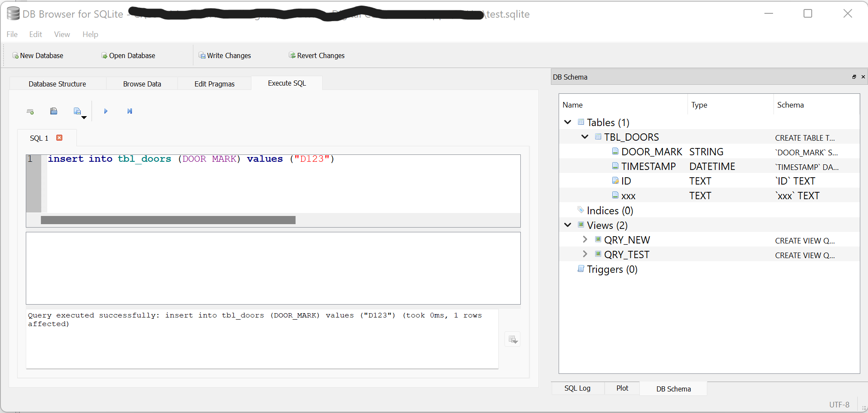868x413 pixels.
Task: Click the UTF-8 encoding status label
Action: (x=839, y=405)
